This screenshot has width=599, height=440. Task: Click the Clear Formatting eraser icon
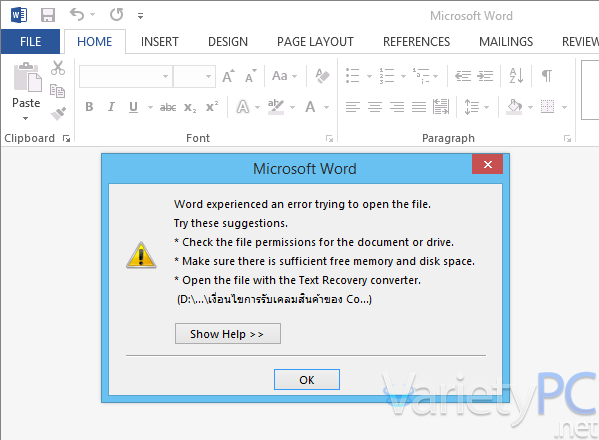click(322, 76)
